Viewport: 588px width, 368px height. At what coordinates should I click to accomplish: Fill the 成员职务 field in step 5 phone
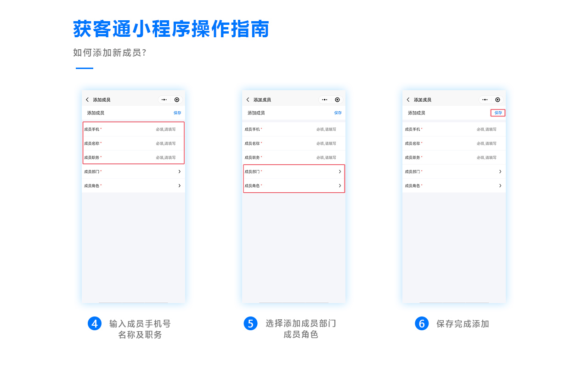[x=294, y=157]
